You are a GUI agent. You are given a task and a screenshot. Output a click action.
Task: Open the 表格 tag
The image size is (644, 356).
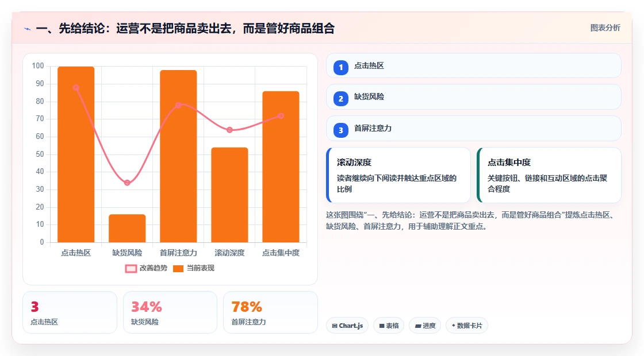[389, 326]
